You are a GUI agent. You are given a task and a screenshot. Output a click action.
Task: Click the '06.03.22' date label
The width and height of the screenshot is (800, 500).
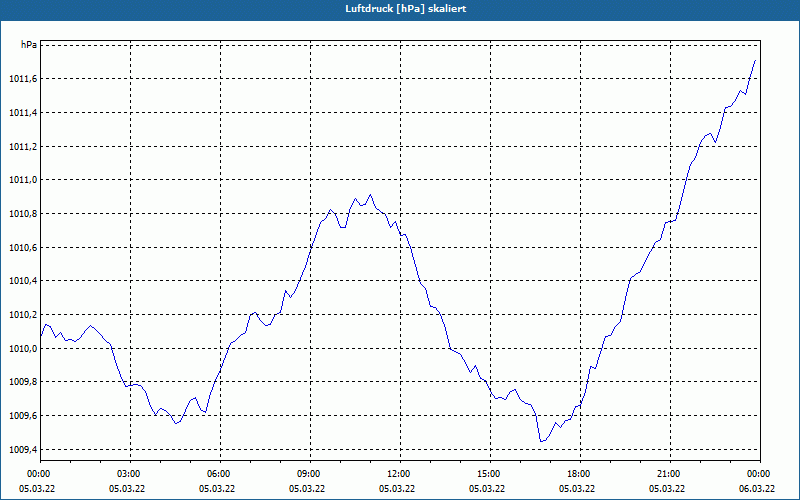click(757, 489)
